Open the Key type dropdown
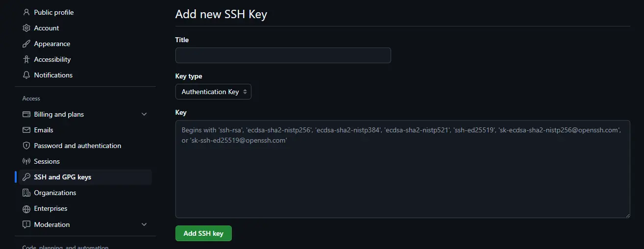The image size is (644, 249). (213, 92)
